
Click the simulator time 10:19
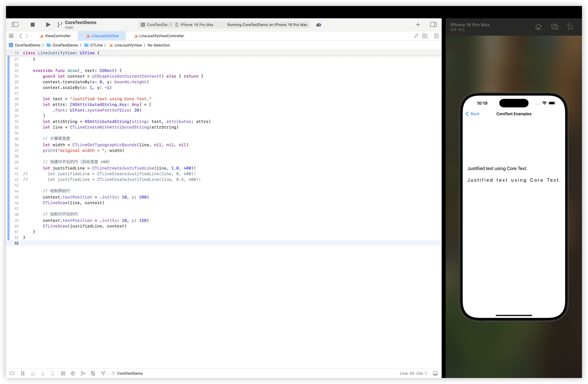482,103
